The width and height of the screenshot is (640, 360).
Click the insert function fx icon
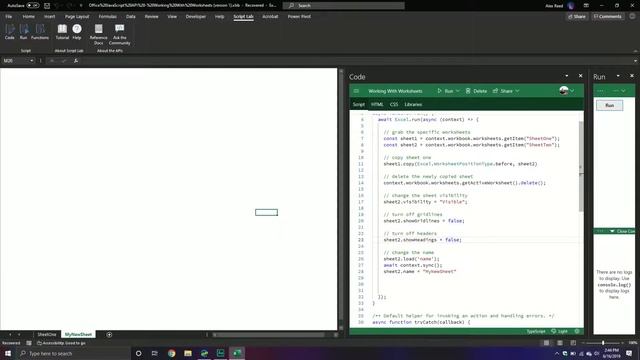(76, 60)
